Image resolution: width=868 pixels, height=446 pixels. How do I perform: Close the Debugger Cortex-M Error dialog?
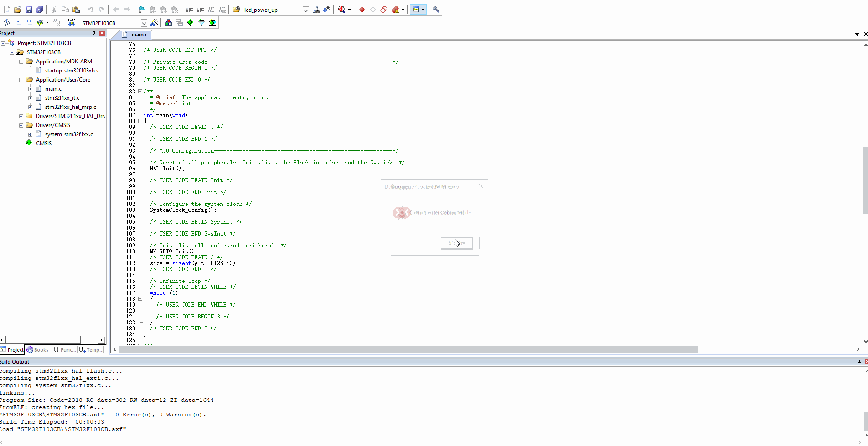[481, 186]
